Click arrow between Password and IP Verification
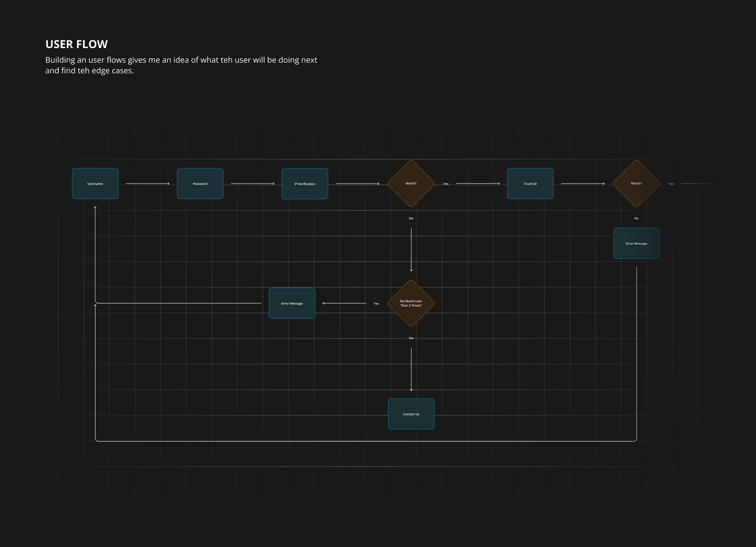756x547 pixels. pos(252,184)
